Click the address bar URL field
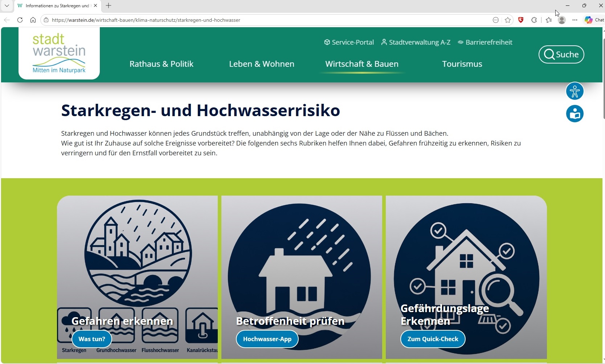 click(x=269, y=20)
